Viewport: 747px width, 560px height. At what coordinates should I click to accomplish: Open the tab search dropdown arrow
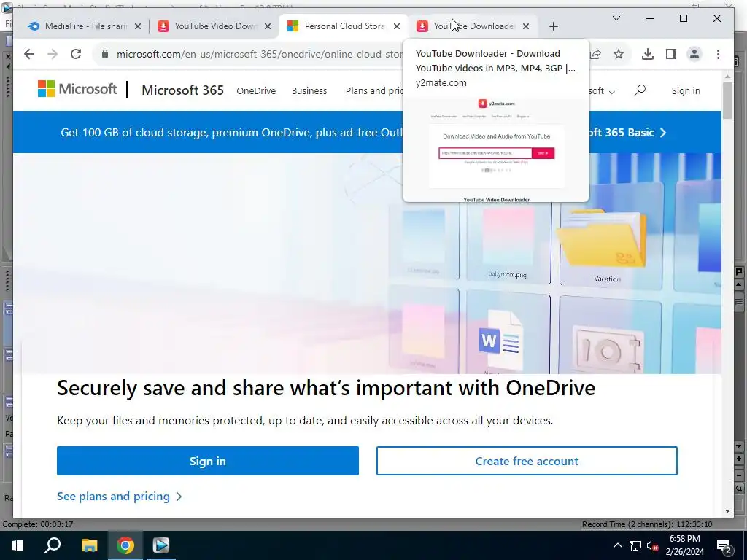[616, 18]
